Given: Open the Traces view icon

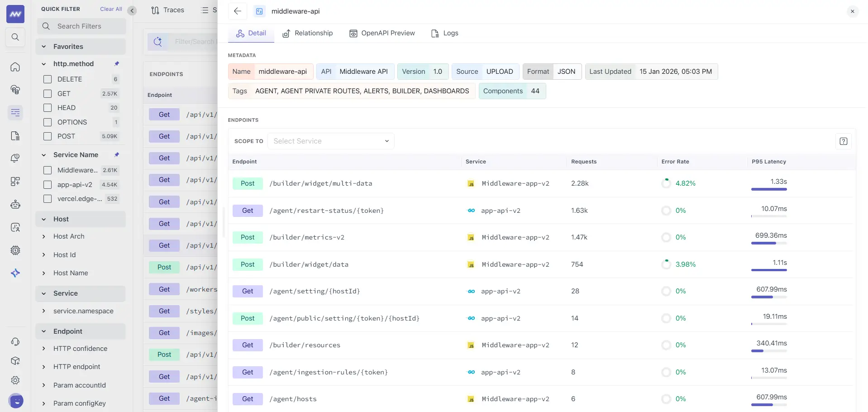Looking at the screenshot, I should point(155,10).
